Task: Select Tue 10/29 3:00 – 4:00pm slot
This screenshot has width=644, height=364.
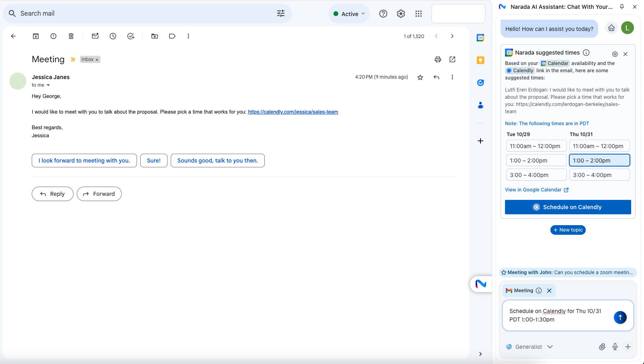Action: [536, 175]
